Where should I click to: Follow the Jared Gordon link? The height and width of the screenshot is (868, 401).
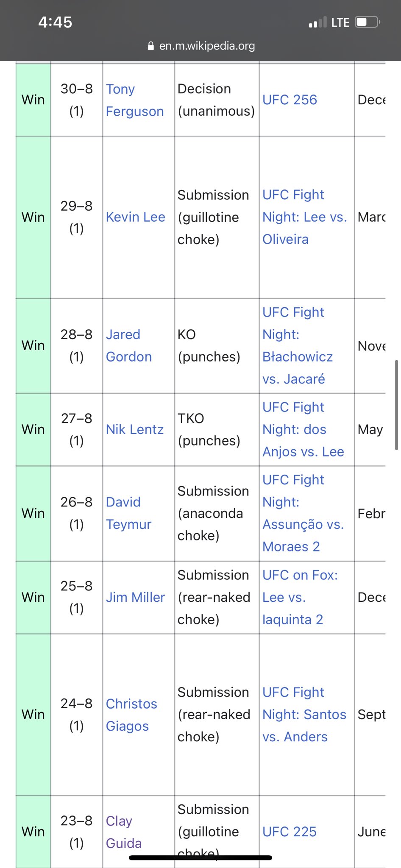(129, 345)
